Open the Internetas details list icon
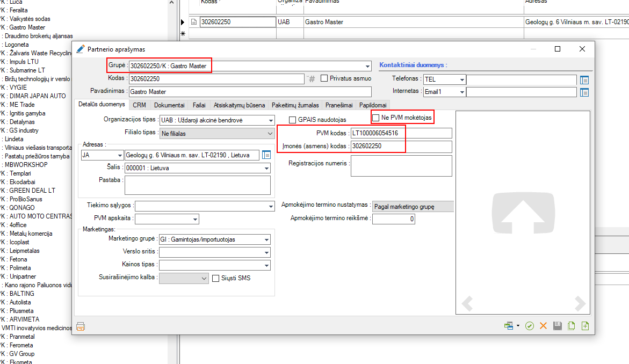The image size is (629, 364). [x=584, y=92]
